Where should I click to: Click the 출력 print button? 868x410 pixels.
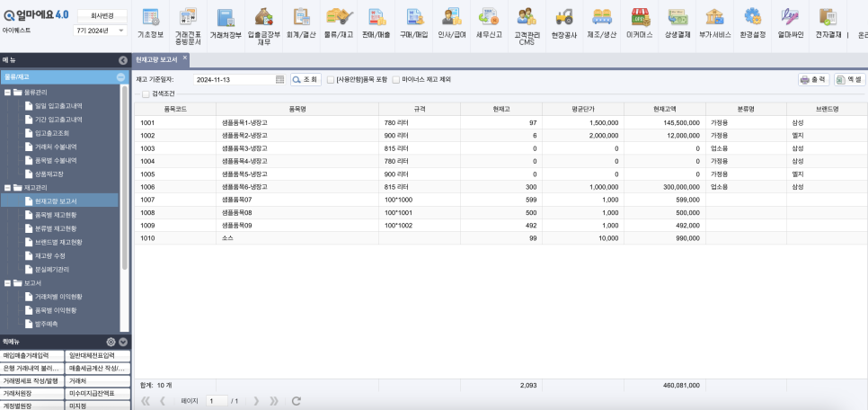(814, 80)
